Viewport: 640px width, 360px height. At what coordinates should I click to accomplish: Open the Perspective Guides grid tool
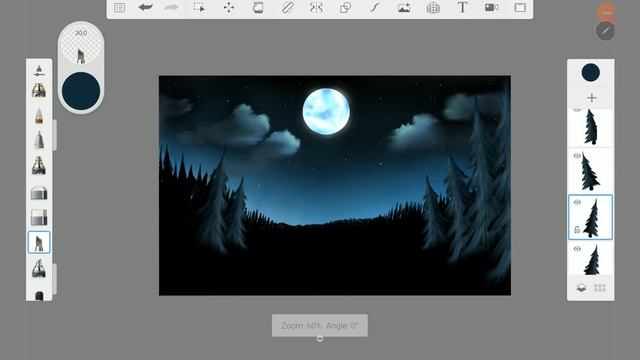click(433, 7)
